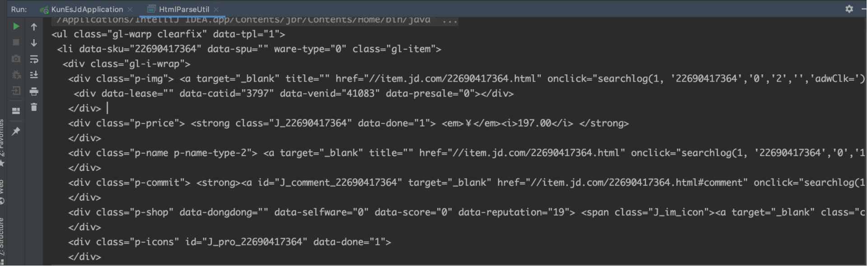The image size is (868, 266).
Task: Pin the Run tab with pushpin icon
Action: [x=16, y=131]
